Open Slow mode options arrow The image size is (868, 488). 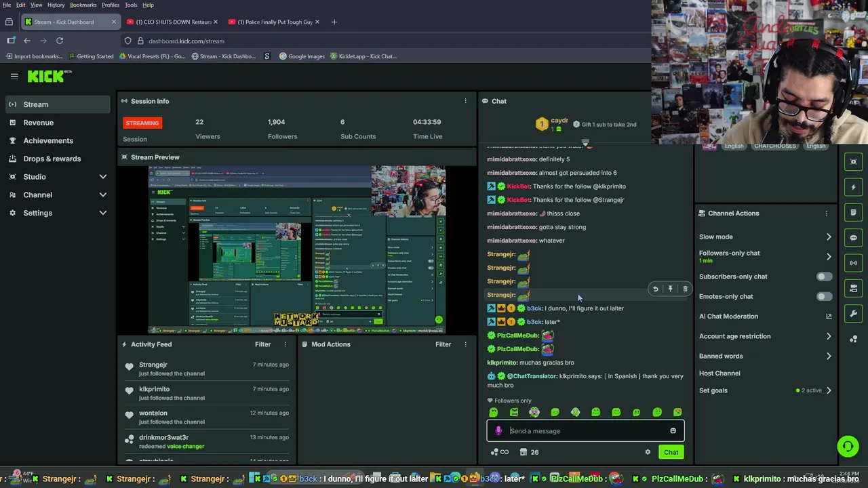(829, 237)
